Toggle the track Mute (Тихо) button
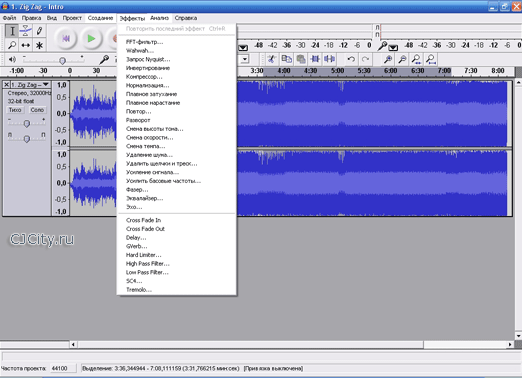 click(15, 110)
